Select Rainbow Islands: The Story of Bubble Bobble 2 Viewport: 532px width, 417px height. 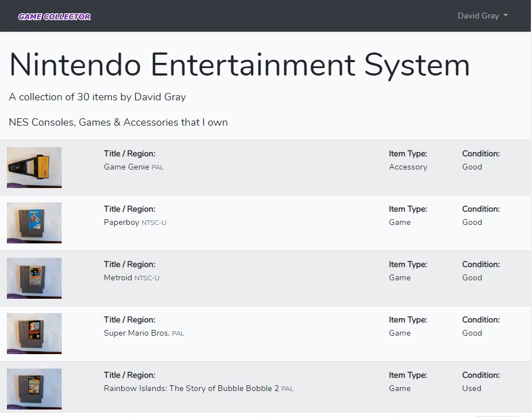[192, 388]
